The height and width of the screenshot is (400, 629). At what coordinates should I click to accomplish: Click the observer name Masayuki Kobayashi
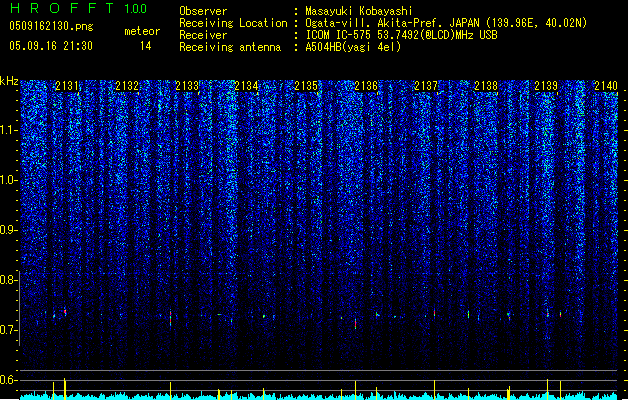[x=359, y=11]
